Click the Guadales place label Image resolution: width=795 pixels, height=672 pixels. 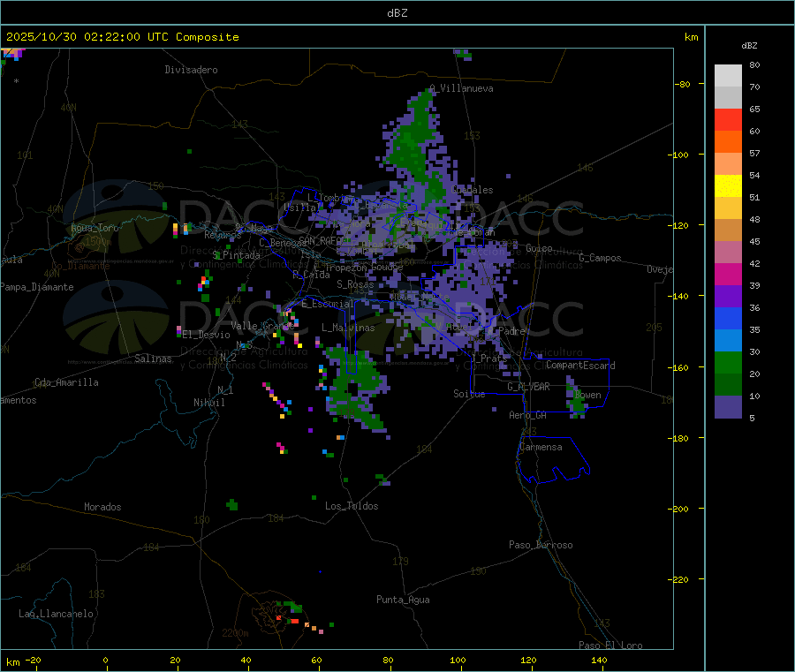point(472,190)
